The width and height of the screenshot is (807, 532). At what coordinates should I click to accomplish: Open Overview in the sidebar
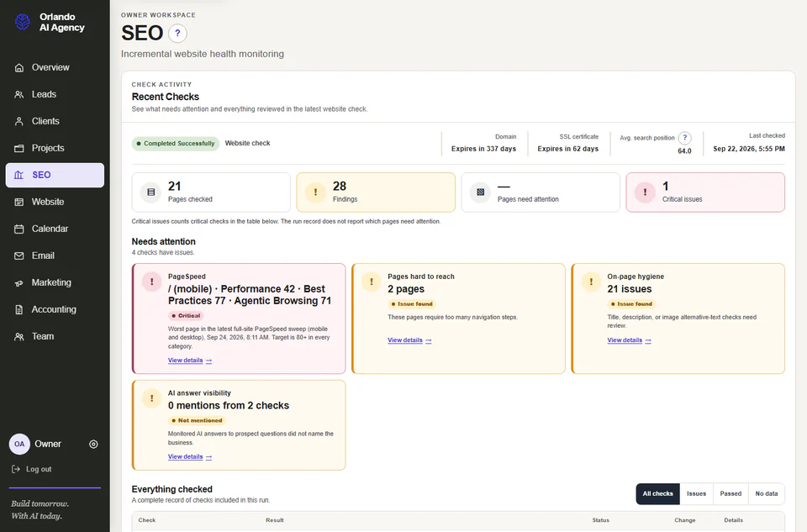[55, 67]
